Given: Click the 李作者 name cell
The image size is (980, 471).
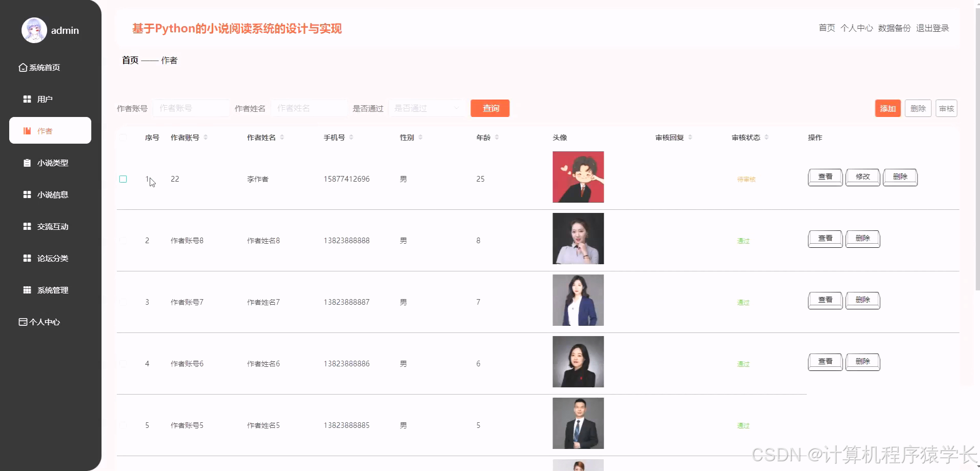Looking at the screenshot, I should pyautogui.click(x=258, y=179).
